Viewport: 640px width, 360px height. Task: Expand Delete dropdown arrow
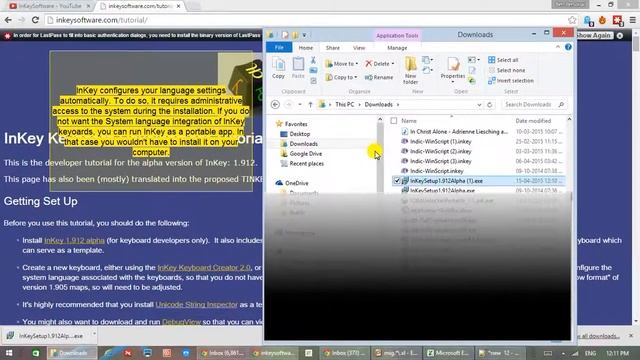(393, 64)
